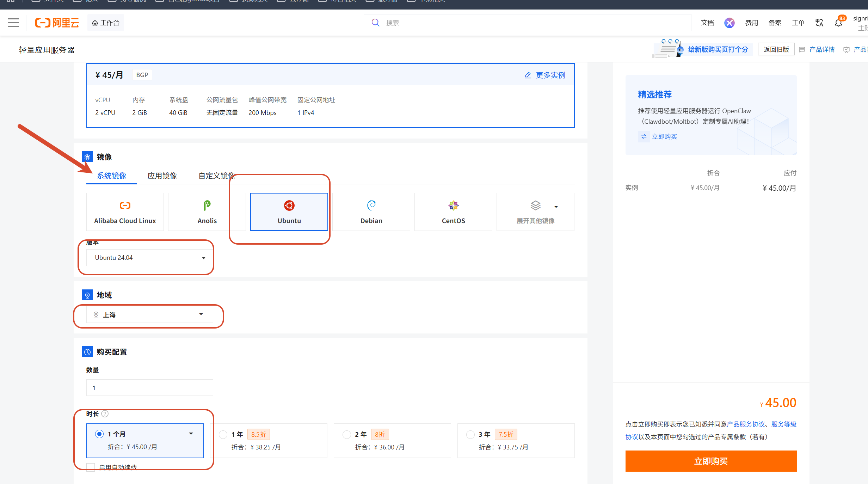Select the Debian image
Screen dimensions: 868x484
pyautogui.click(x=371, y=212)
